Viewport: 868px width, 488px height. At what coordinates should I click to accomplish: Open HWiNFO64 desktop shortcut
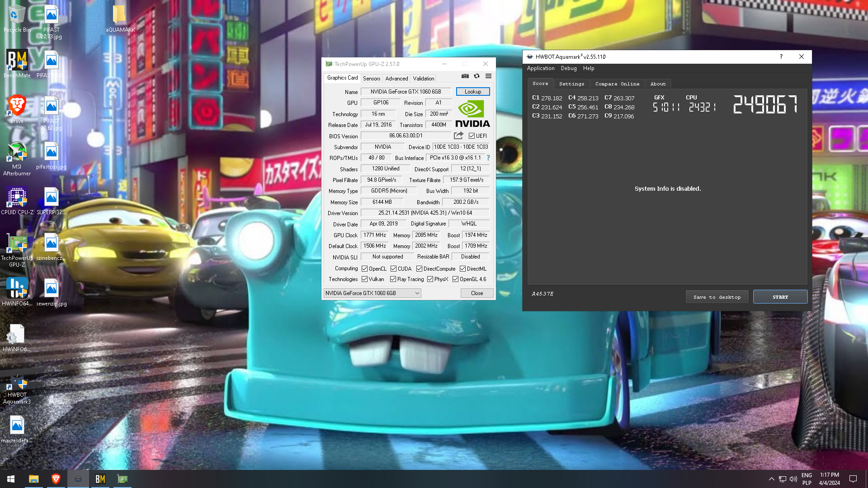click(x=17, y=292)
